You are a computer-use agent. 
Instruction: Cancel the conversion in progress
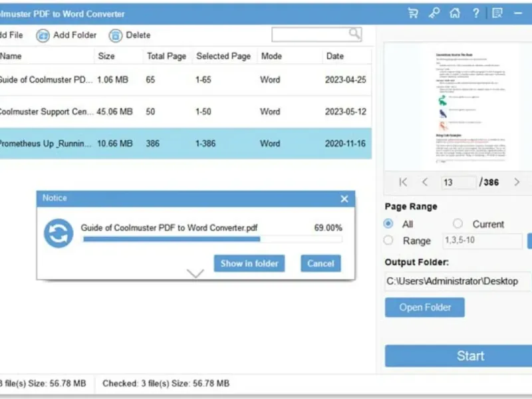[321, 263]
